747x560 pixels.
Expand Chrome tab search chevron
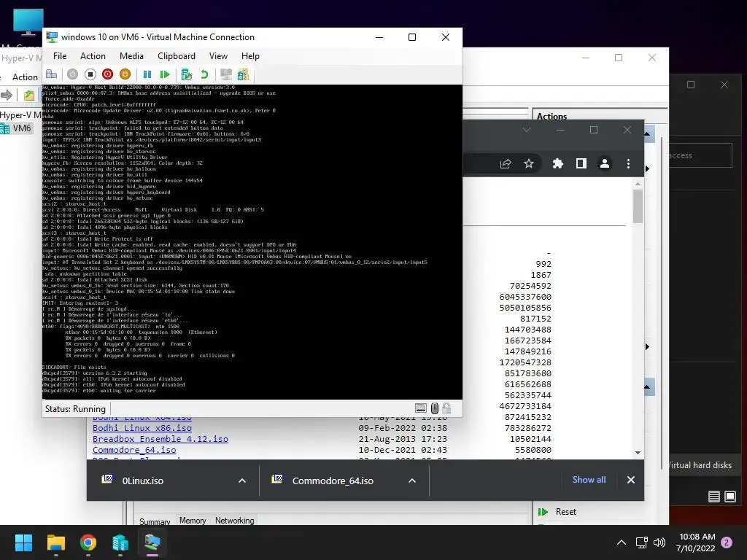click(x=527, y=130)
